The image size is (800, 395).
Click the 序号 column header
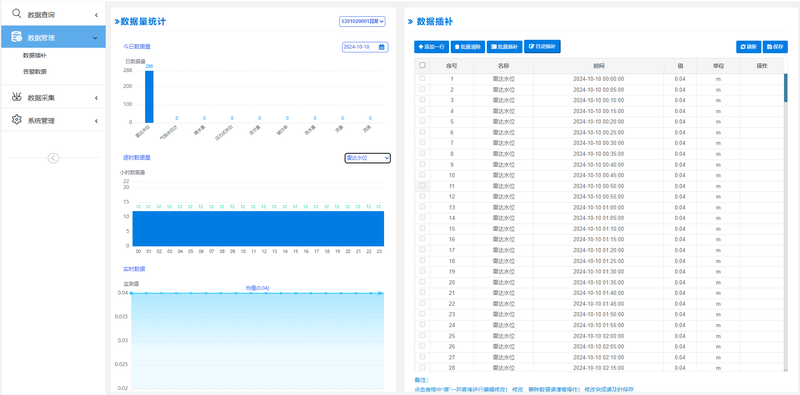(x=452, y=66)
